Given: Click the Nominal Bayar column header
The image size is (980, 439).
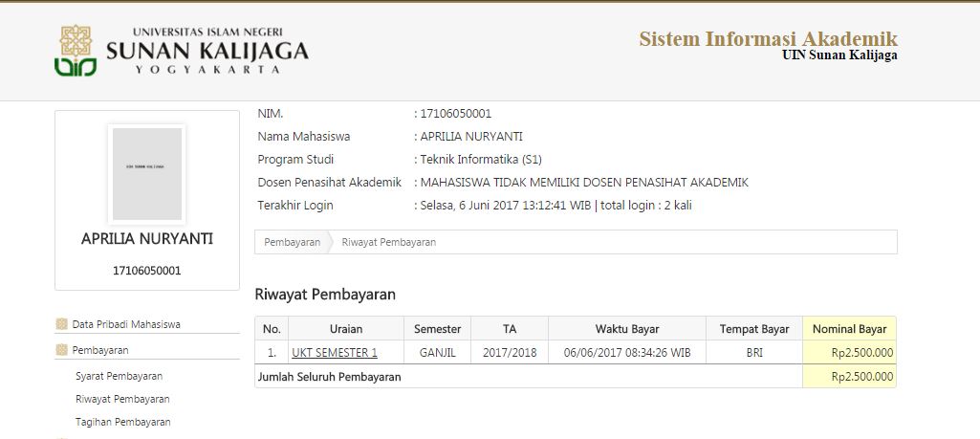Looking at the screenshot, I should (849, 329).
